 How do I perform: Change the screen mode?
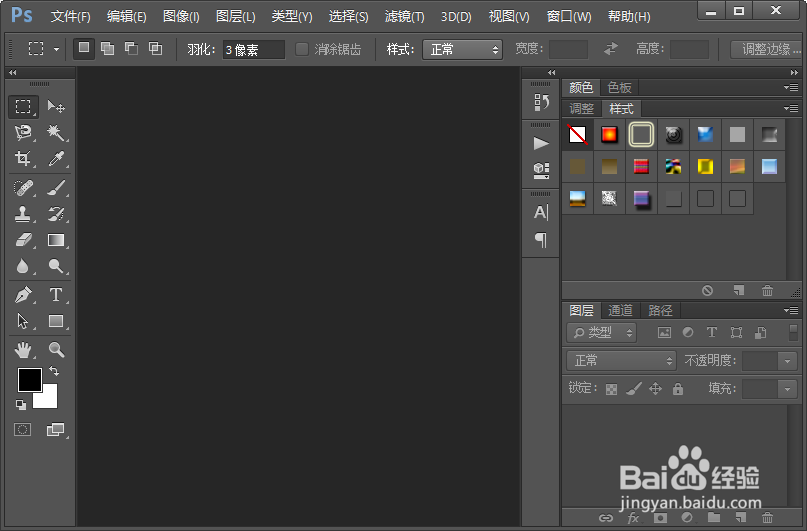click(56, 429)
